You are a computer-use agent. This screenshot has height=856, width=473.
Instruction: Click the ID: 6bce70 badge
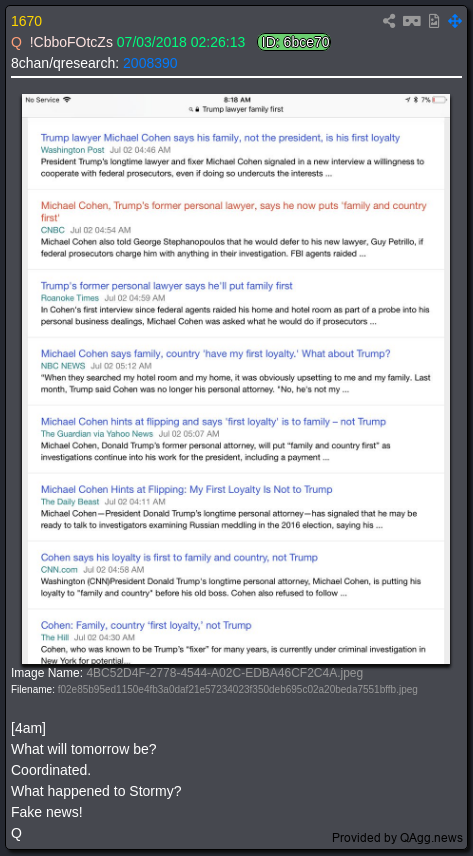pos(294,42)
